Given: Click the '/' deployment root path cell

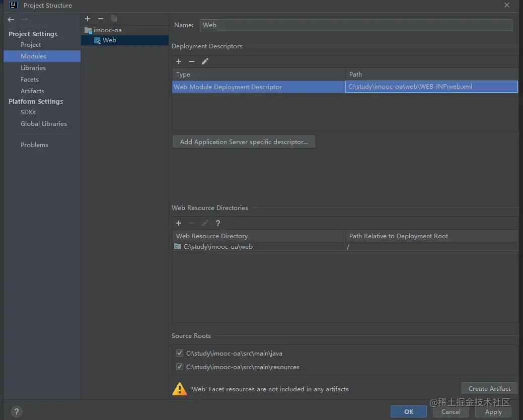Looking at the screenshot, I should [431, 247].
